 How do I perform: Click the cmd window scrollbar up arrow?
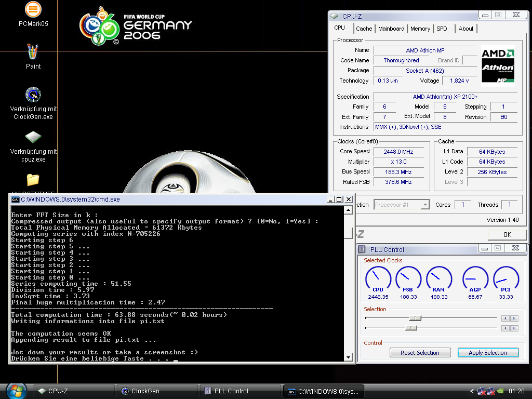point(348,210)
